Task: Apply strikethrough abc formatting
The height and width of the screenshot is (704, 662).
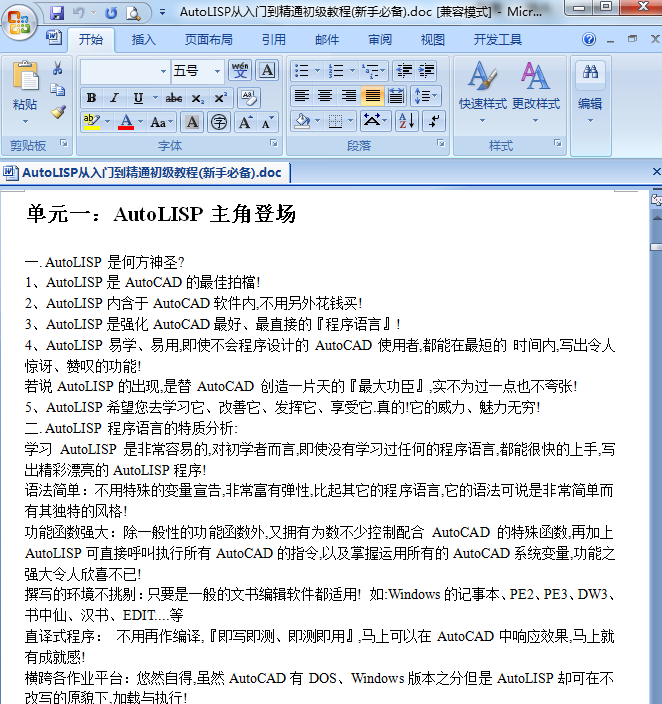Action: (x=173, y=98)
